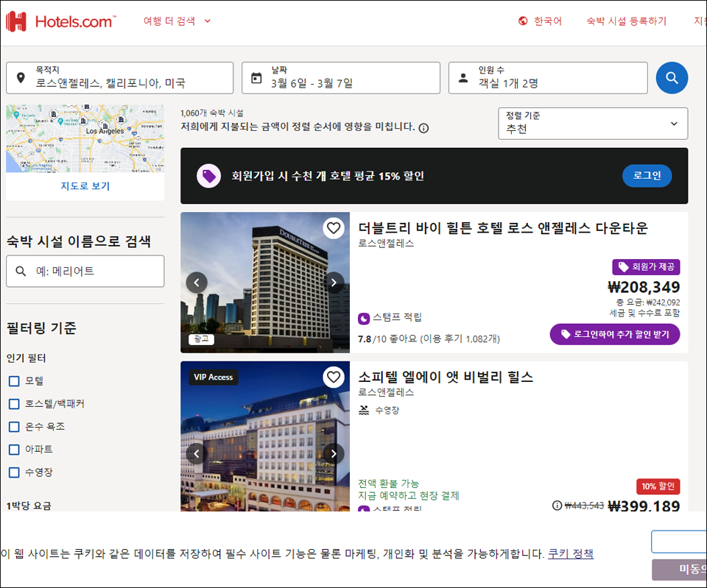
Task: Click DoubleTree price ₩208,349
Action: point(644,287)
